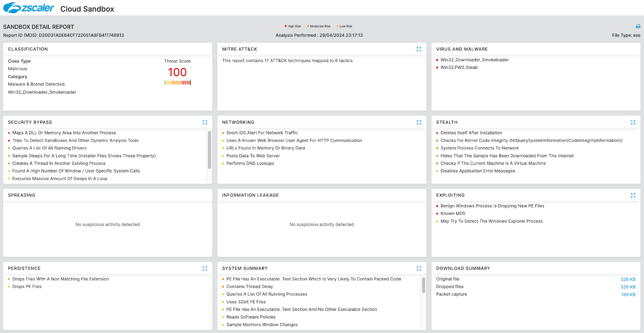644x333 pixels.
Task: Click System Summary list scrollbar
Action: coord(423,285)
